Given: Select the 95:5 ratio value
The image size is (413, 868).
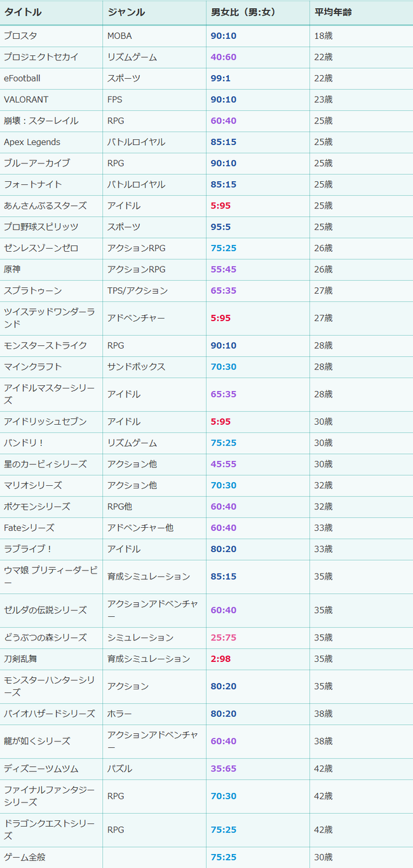Looking at the screenshot, I should [x=221, y=227].
